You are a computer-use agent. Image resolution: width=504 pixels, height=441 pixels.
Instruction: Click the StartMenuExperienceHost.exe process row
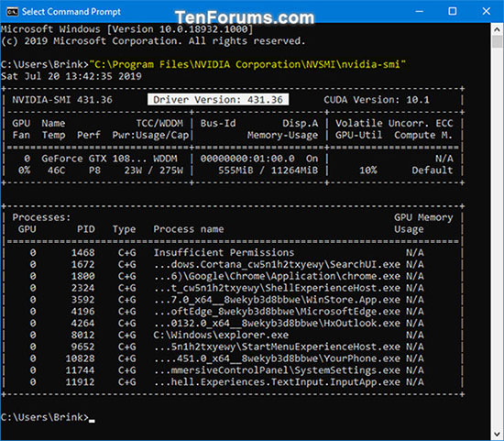pyautogui.click(x=227, y=347)
